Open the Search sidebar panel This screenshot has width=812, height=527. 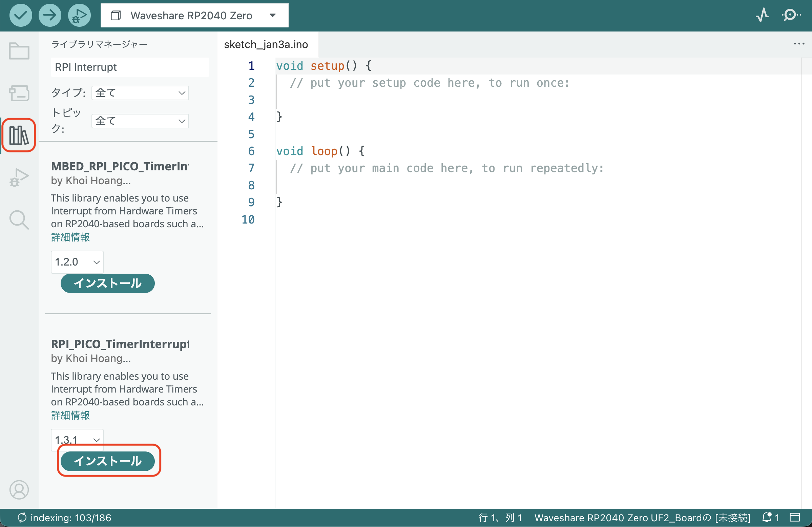[19, 220]
